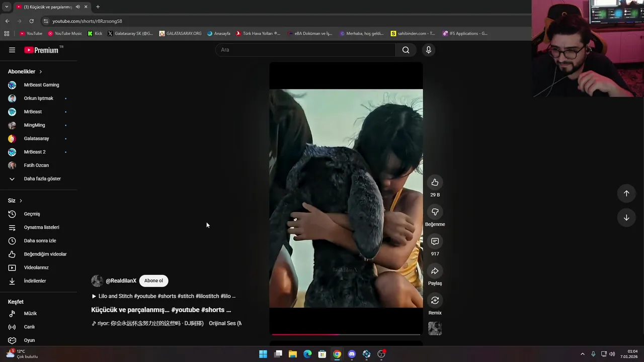
Task: Expand the Abonelikler section chevron
Action: 41,72
